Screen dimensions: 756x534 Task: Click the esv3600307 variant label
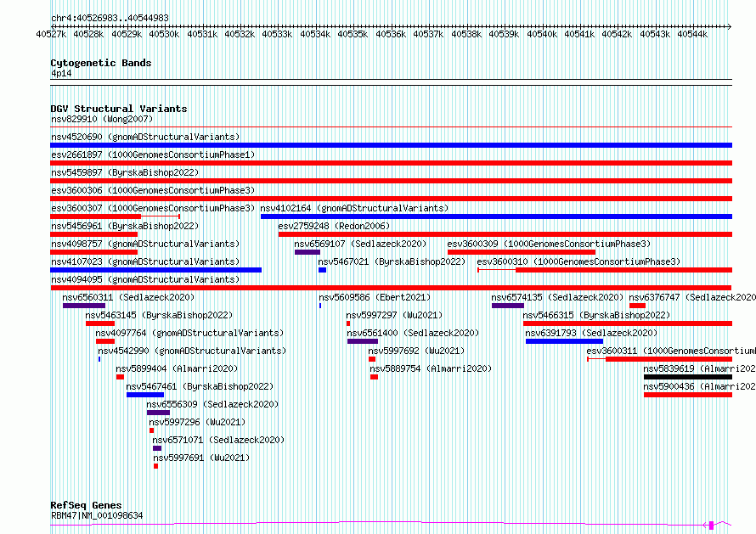click(153, 208)
